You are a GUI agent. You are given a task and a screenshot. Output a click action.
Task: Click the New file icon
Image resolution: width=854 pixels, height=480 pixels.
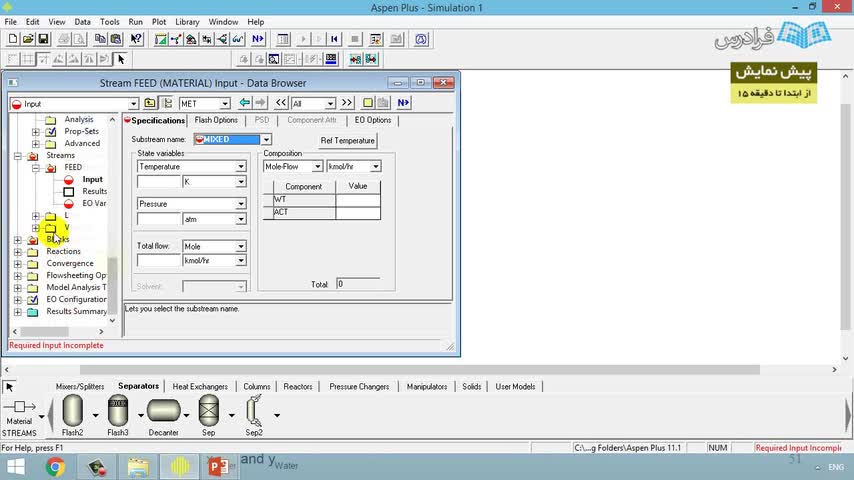(x=13, y=39)
